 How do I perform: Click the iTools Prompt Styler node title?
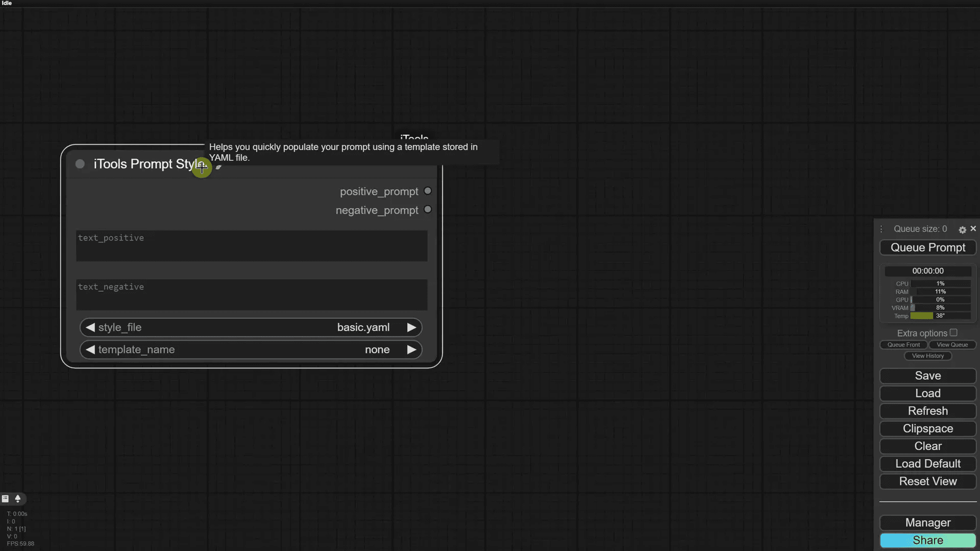click(150, 164)
